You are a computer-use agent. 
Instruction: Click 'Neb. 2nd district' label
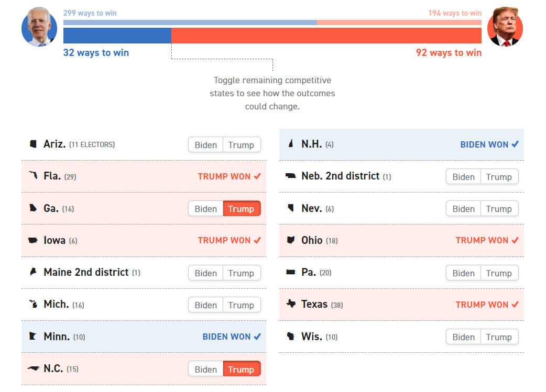[x=341, y=176]
